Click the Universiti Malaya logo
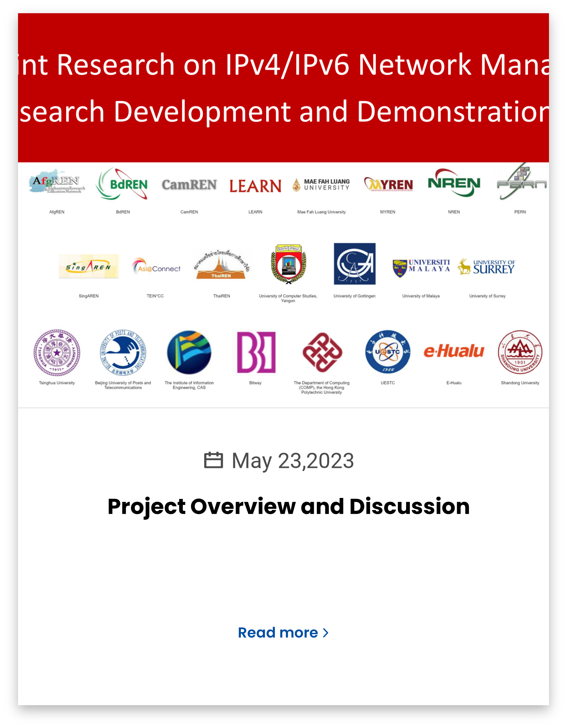 (x=421, y=268)
